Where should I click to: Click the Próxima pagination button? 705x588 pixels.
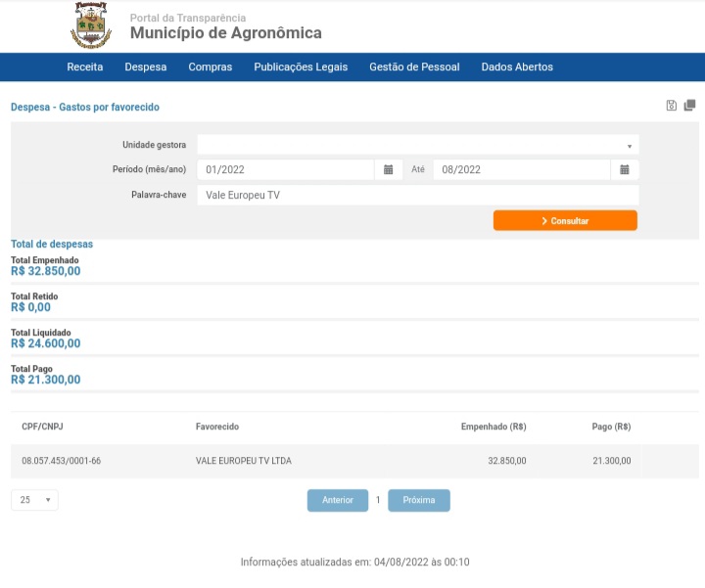pyautogui.click(x=419, y=500)
